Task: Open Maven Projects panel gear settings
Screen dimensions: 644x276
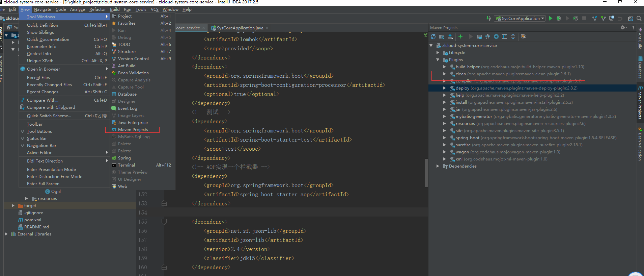Action: tap(623, 27)
